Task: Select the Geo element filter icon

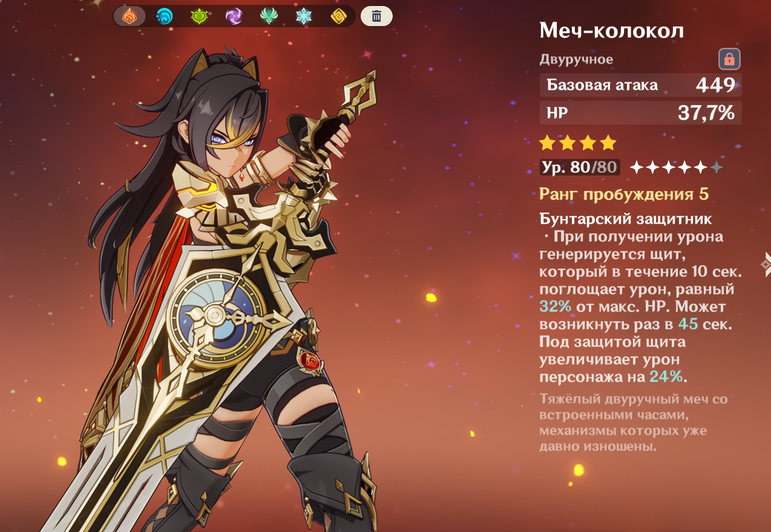Action: coord(338,16)
